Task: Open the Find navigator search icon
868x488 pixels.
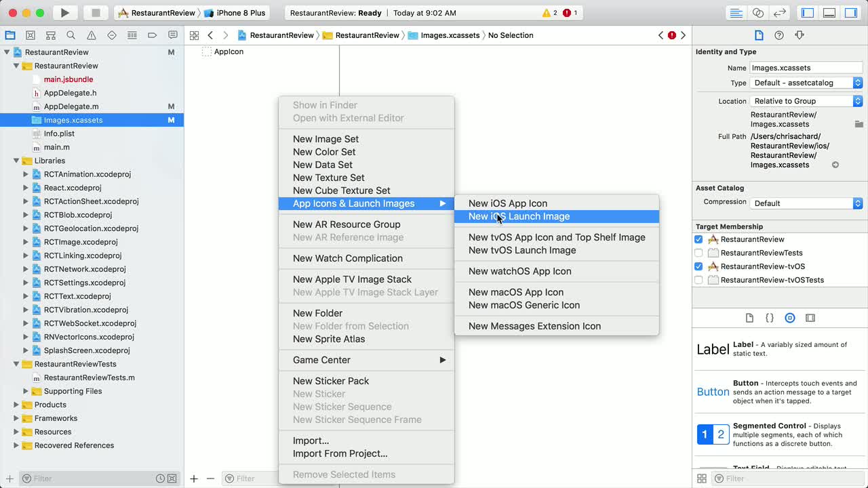Action: click(71, 35)
